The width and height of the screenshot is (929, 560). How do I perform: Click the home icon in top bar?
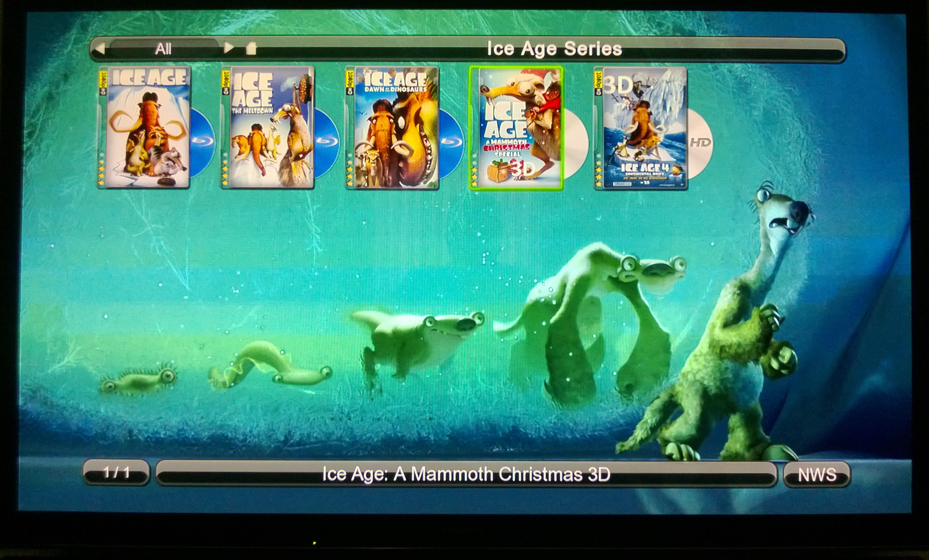(x=251, y=48)
